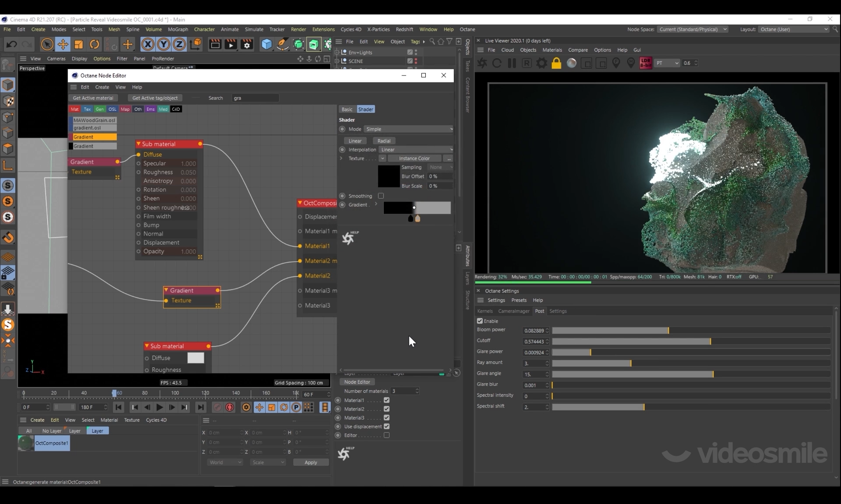The width and height of the screenshot is (841, 504).
Task: Click the Get Active material button
Action: (x=93, y=98)
